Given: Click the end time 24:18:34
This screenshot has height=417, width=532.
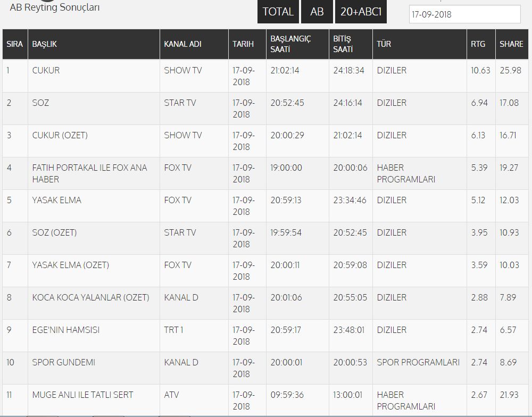Looking at the screenshot, I should coord(349,70).
